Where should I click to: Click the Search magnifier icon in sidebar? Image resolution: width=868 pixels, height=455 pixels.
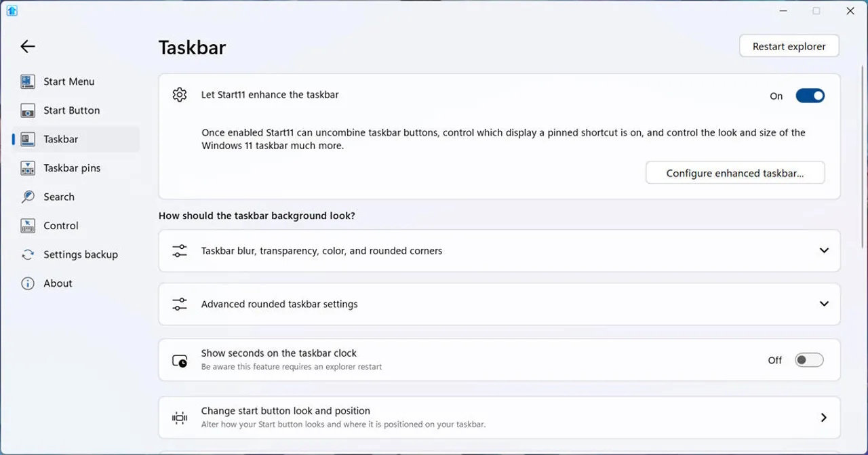point(27,197)
